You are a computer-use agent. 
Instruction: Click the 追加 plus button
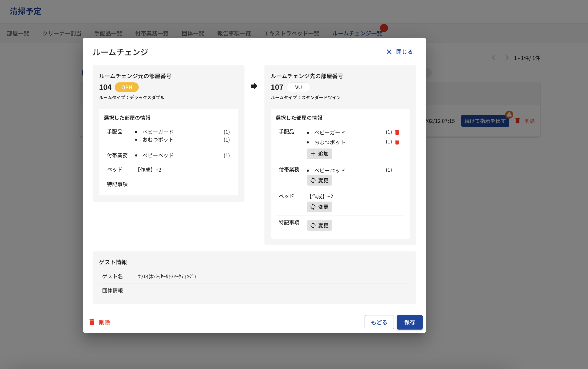click(319, 154)
